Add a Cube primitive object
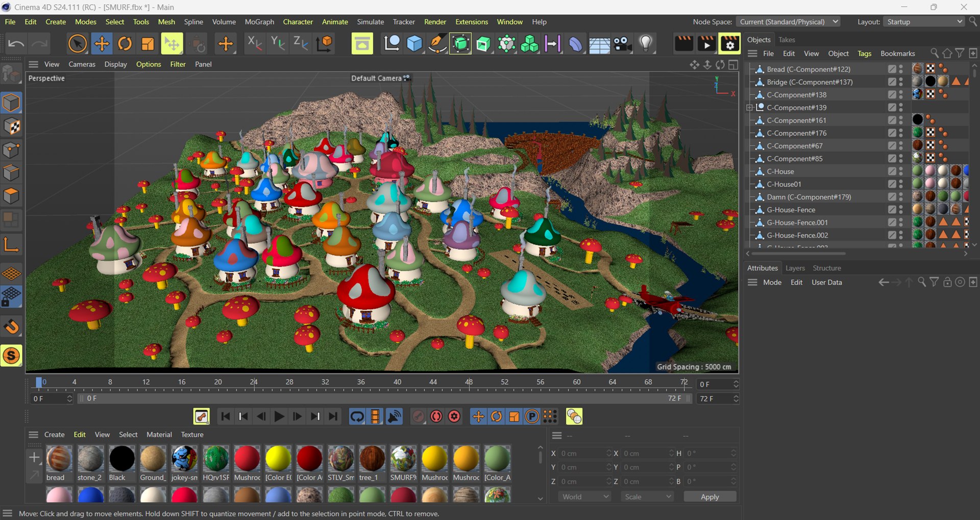The height and width of the screenshot is (520, 980). coord(414,44)
